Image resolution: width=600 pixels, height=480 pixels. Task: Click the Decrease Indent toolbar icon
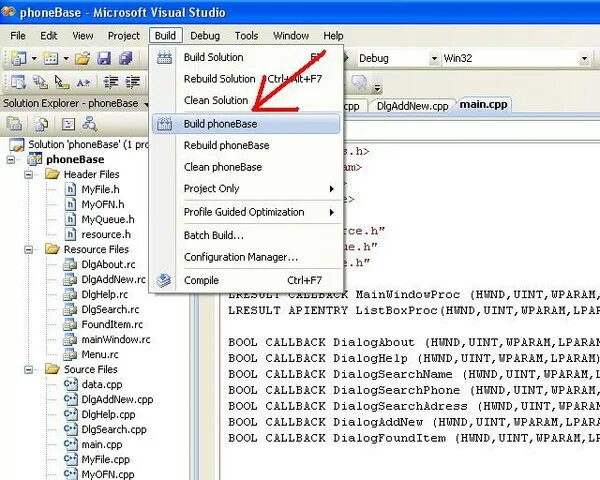tap(111, 82)
